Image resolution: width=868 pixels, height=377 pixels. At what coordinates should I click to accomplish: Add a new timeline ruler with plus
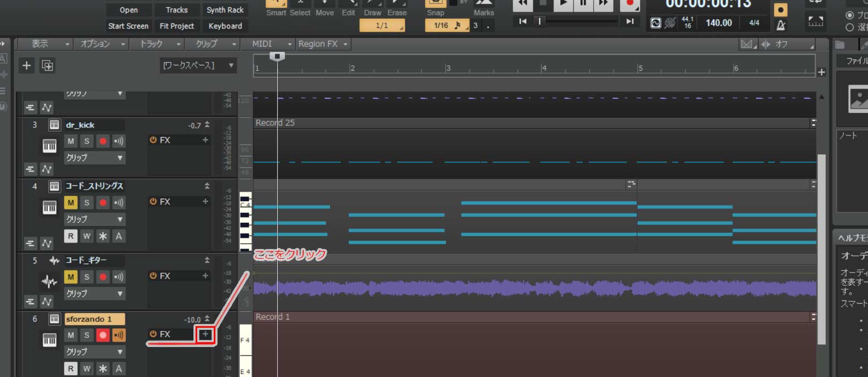[821, 72]
